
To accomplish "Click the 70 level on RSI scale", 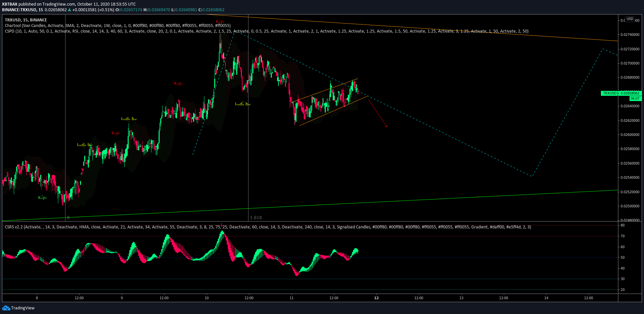I will pyautogui.click(x=623, y=236).
